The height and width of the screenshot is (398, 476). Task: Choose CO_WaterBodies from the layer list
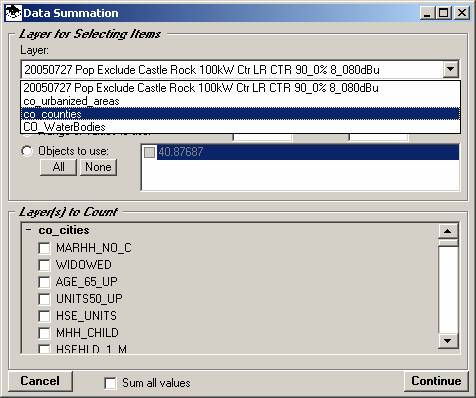[240, 127]
